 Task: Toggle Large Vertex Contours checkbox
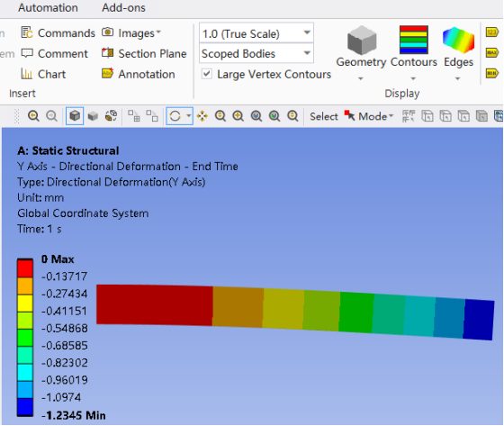207,74
